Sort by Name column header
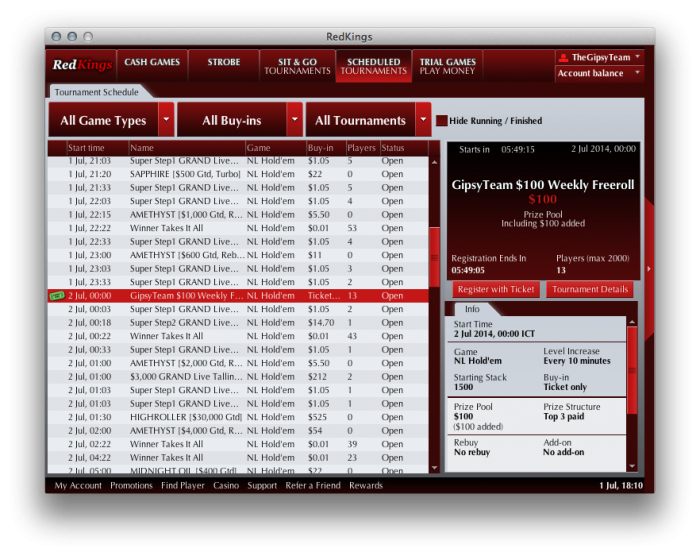Screen dimensions: 700x556 click(x=187, y=148)
